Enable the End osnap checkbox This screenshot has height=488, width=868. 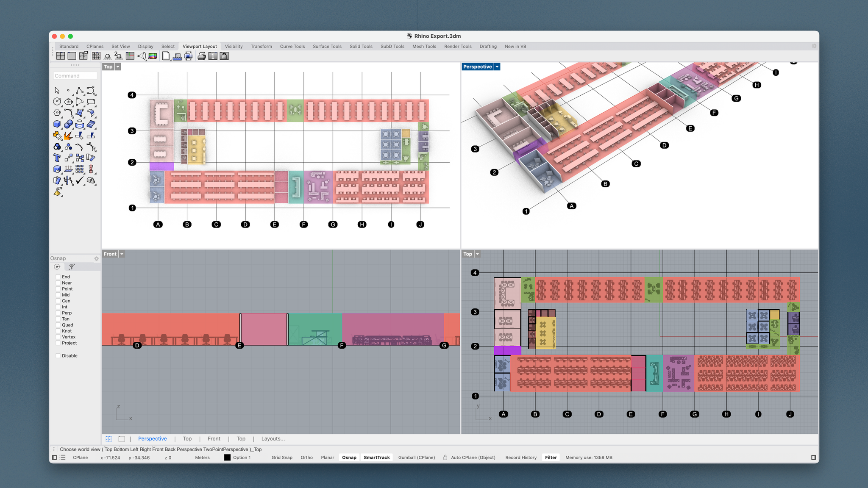pos(58,277)
